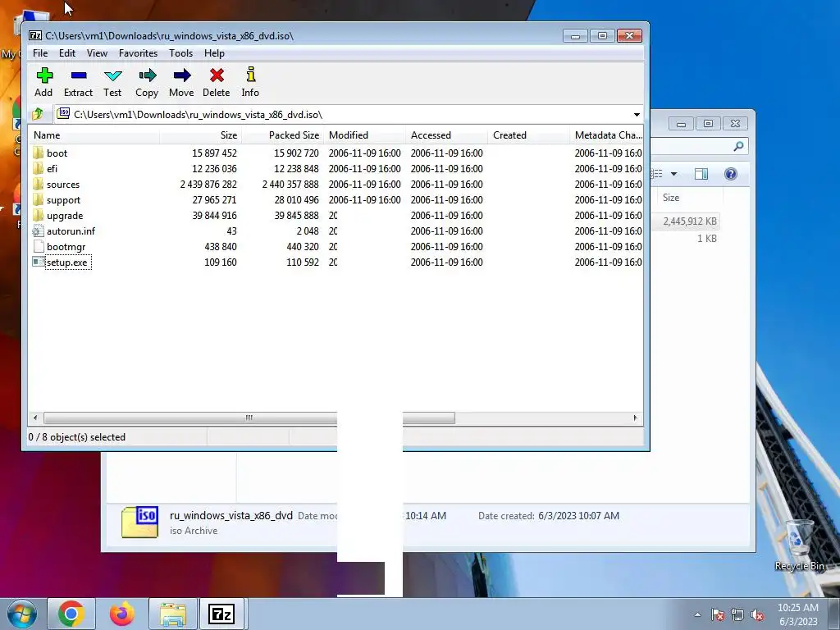Click 2,445,912 KB in Explorer window
Viewport: 840px width, 630px height.
689,221
